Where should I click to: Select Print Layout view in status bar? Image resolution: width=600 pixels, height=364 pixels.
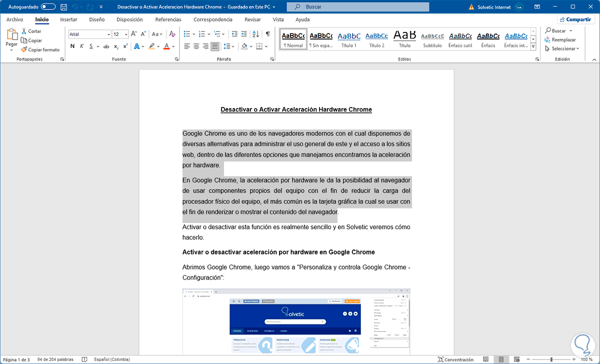[500, 359]
